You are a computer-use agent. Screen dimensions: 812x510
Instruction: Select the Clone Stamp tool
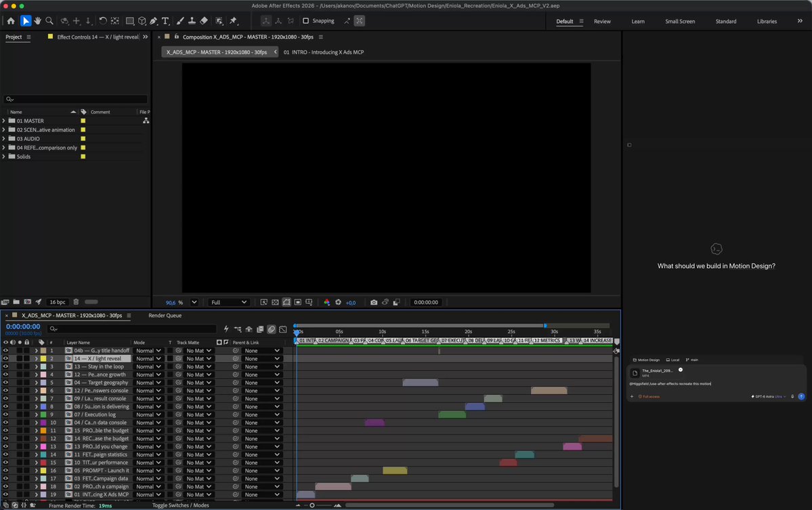click(192, 21)
